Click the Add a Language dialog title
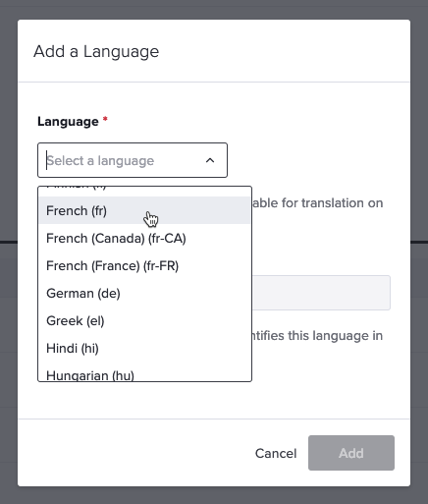This screenshot has height=504, width=428. (96, 51)
